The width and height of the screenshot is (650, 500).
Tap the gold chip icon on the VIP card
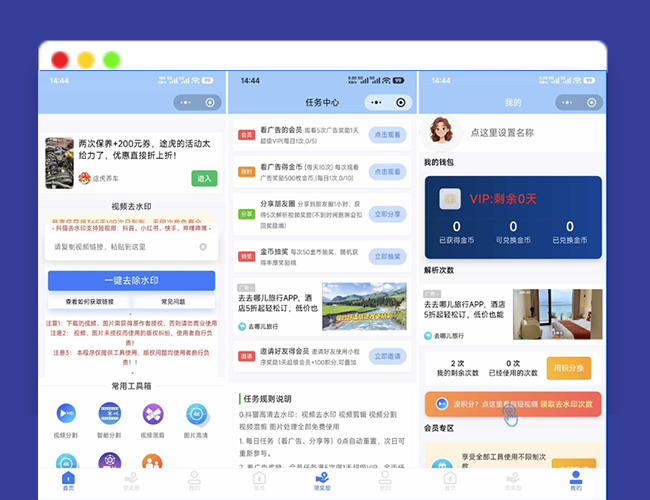pyautogui.click(x=450, y=199)
